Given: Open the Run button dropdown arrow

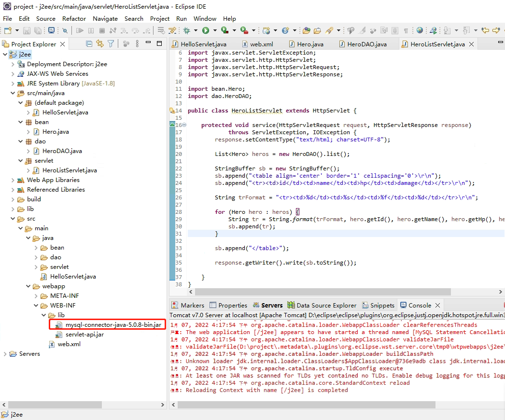Looking at the screenshot, I should pos(215,30).
